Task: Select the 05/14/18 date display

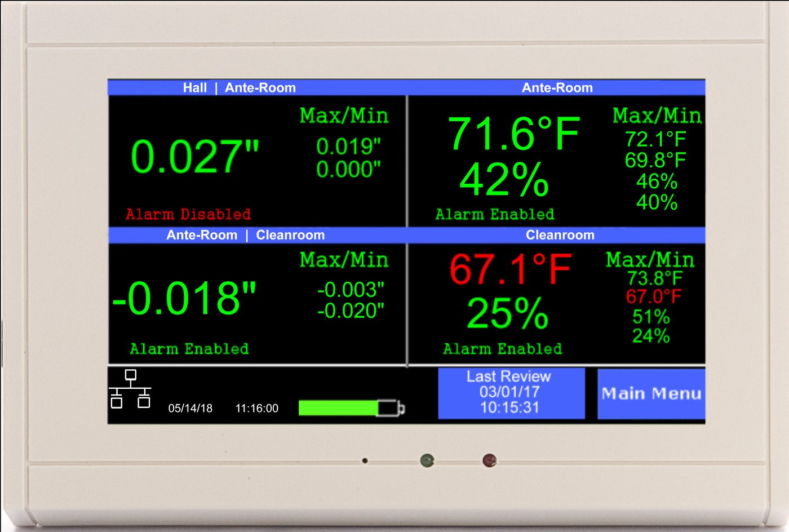Action: (x=190, y=409)
